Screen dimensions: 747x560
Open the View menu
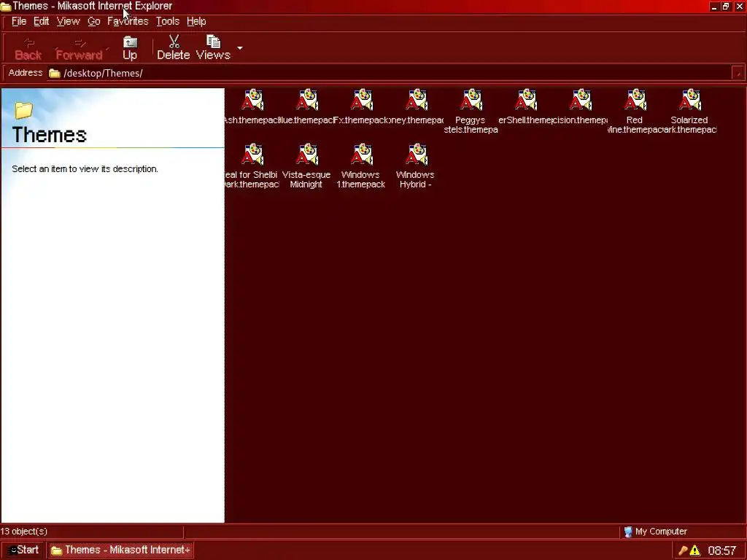(x=68, y=21)
